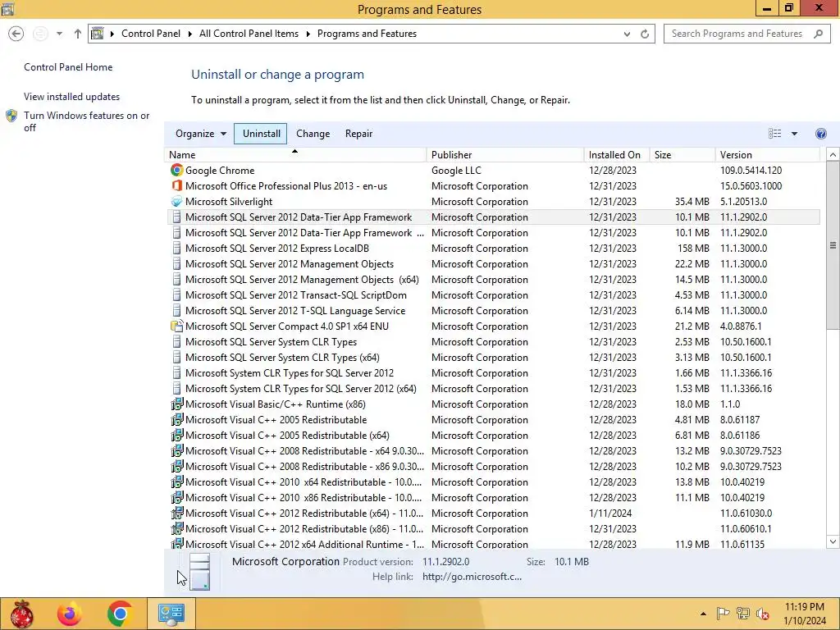Open Chrome from the taskbar
840x630 pixels.
click(x=120, y=614)
